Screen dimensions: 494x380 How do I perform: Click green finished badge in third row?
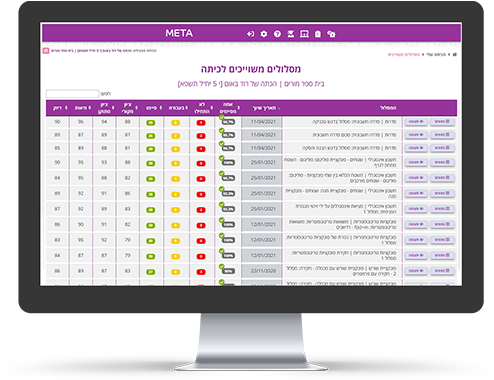point(151,149)
